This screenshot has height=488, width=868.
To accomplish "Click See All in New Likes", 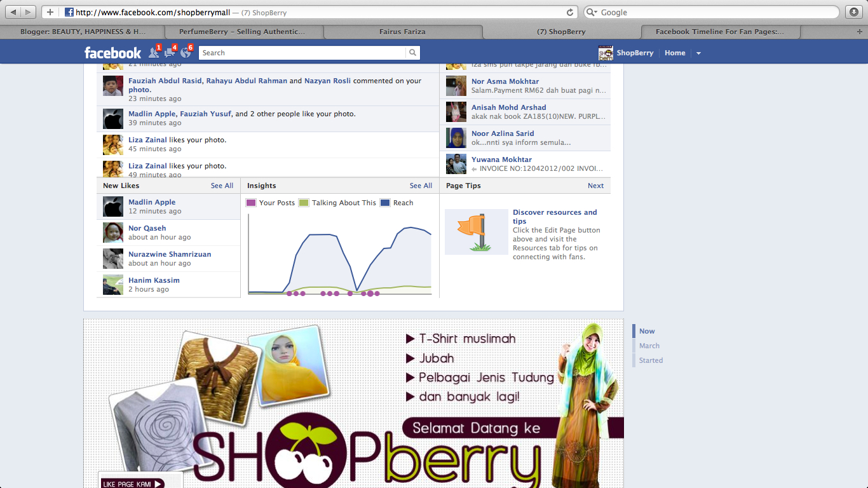I will [222, 186].
